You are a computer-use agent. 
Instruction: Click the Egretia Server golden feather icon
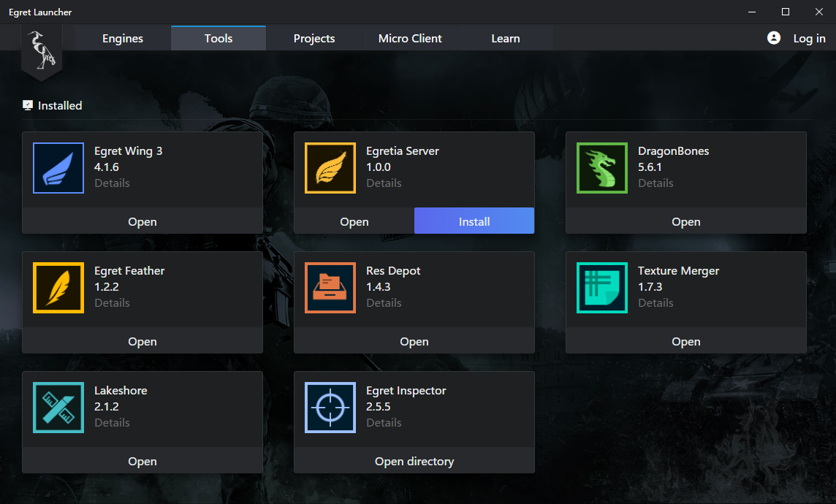coord(330,168)
